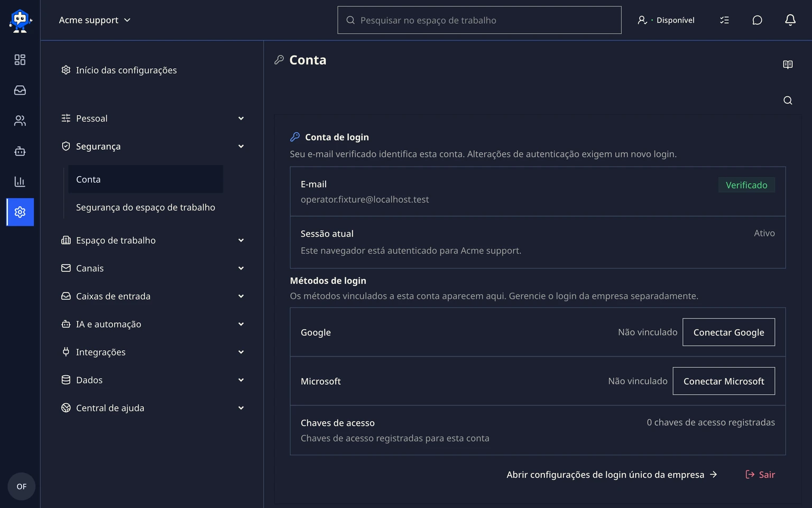This screenshot has width=812, height=508.
Task: Open the Acme support workspace switcher
Action: pyautogui.click(x=95, y=20)
